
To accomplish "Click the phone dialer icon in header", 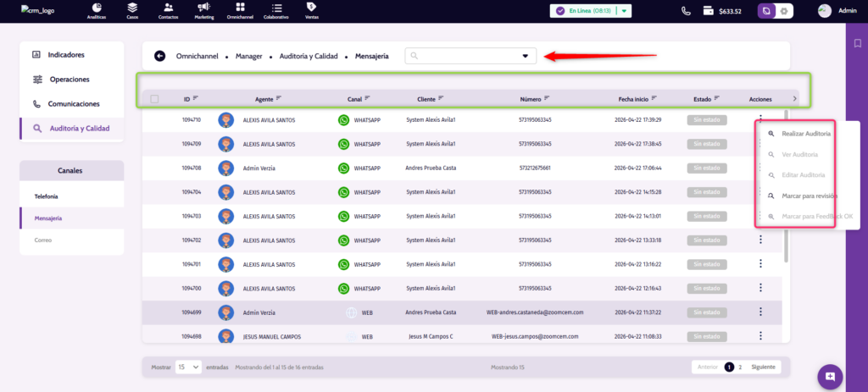I will (x=686, y=11).
